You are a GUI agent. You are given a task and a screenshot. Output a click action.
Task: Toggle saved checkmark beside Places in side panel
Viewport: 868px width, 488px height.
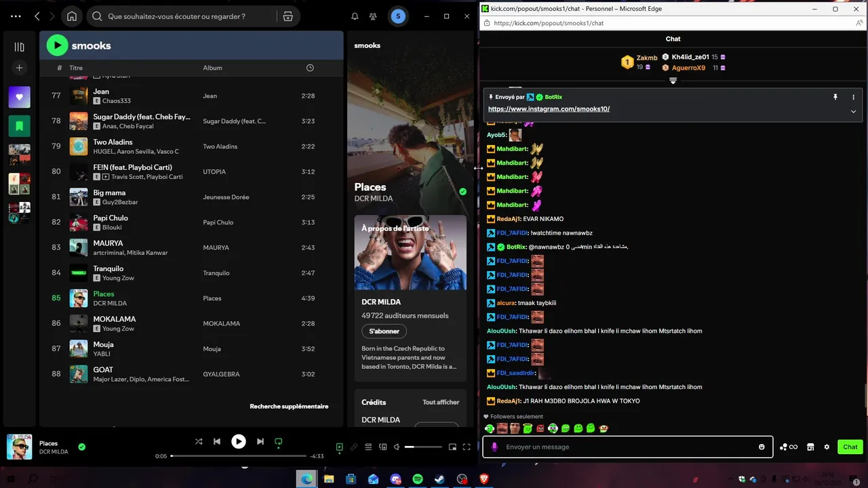click(462, 192)
